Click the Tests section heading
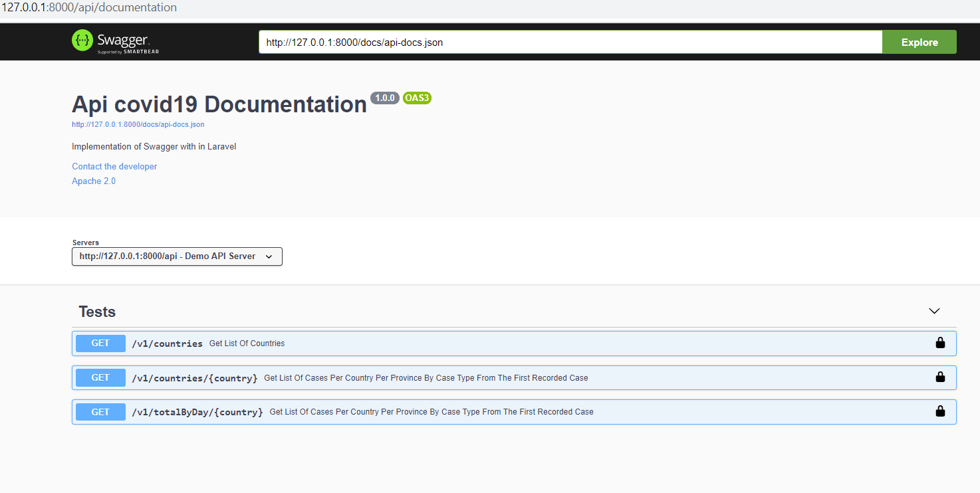 (97, 312)
